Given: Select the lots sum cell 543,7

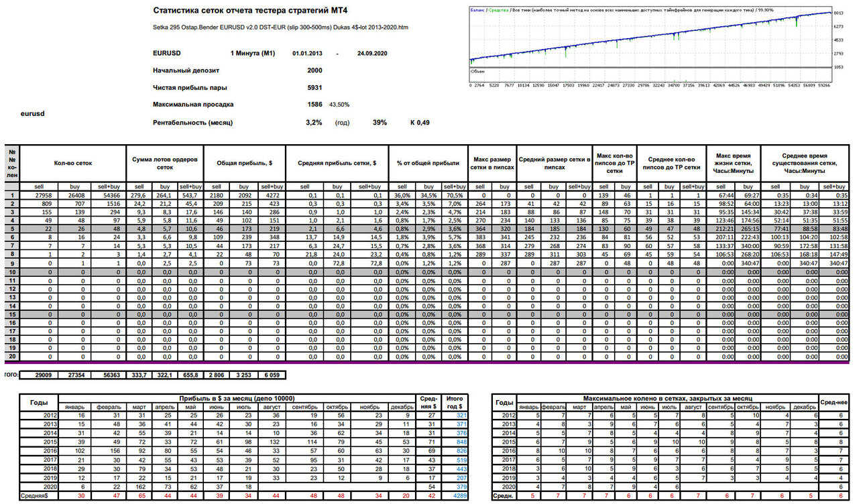Looking at the screenshot, I should [x=190, y=195].
